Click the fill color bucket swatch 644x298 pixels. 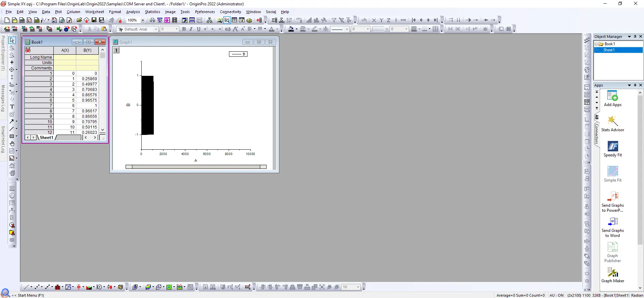pyautogui.click(x=291, y=29)
